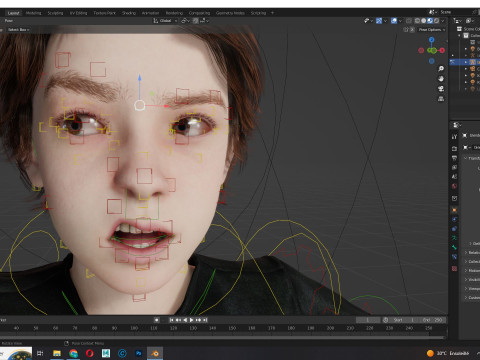Image resolution: width=480 pixels, height=360 pixels.
Task: Toggle X-ray mode
Action: click(x=409, y=21)
